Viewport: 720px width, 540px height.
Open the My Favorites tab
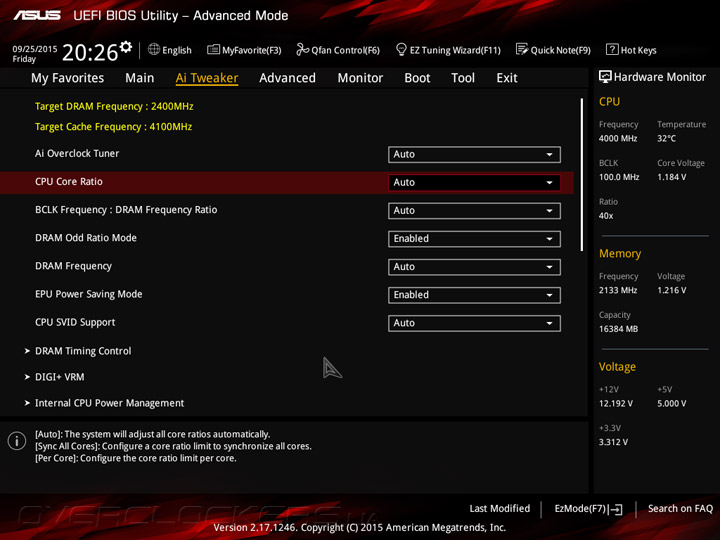coord(68,78)
